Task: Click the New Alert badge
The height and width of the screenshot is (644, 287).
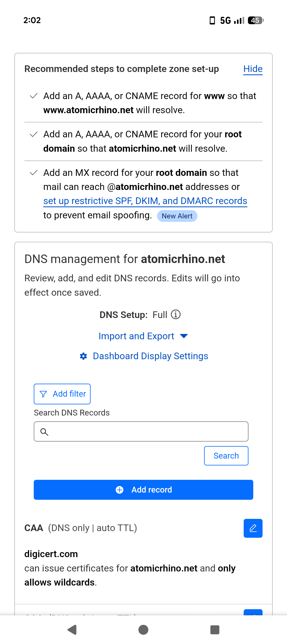Action: click(177, 216)
